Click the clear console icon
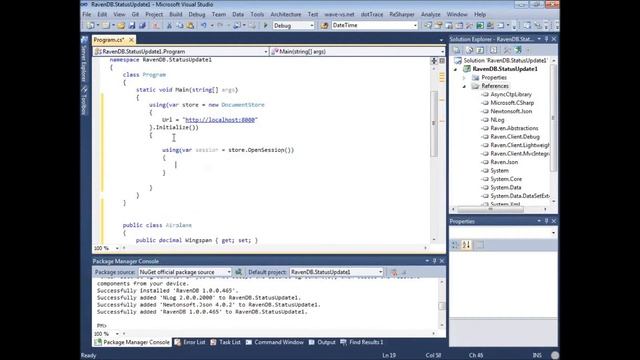Viewport: 640px width, 360px height. (x=394, y=272)
